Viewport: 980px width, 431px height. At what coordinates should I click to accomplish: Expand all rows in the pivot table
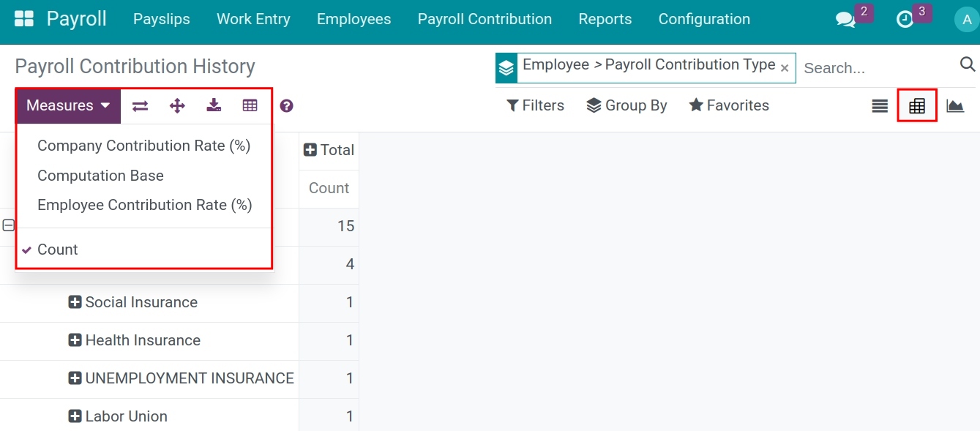[176, 105]
